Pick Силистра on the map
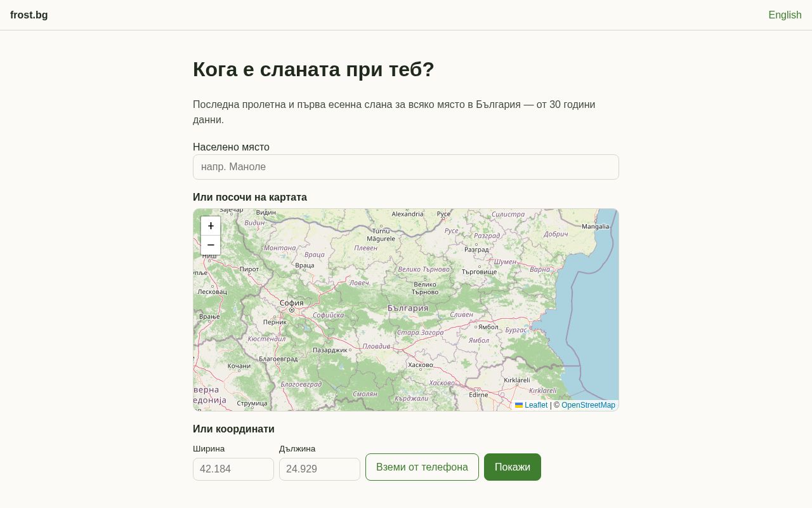Viewport: 812px width, 508px height. (508, 214)
